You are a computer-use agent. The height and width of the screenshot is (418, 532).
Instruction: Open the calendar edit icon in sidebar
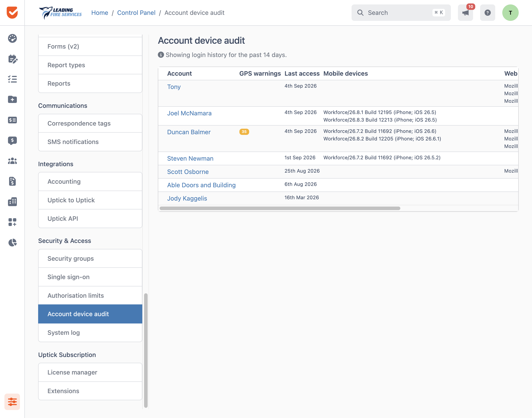(12, 59)
